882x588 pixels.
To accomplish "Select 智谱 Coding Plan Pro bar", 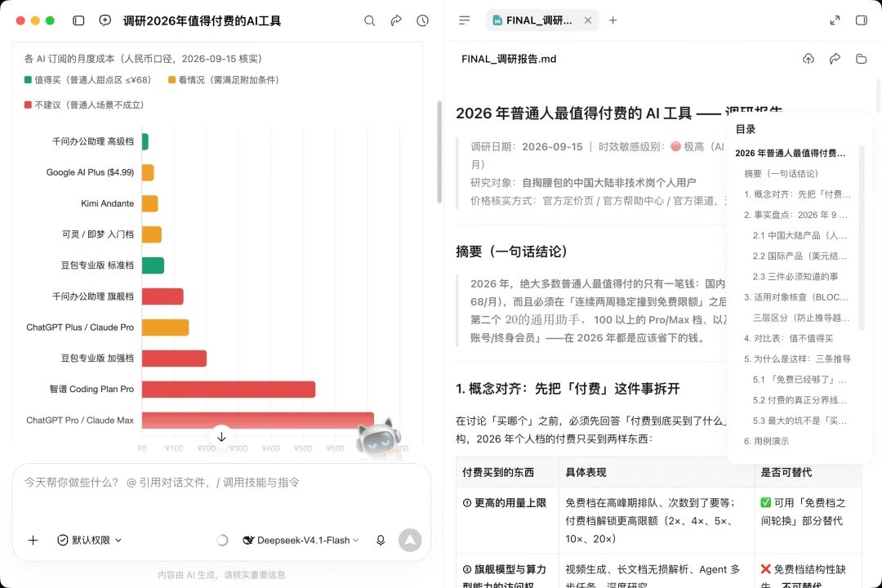I will [229, 390].
